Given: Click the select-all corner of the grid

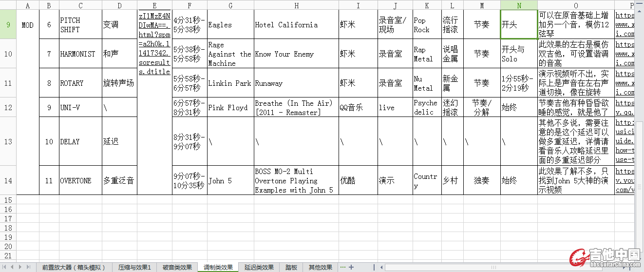Looking at the screenshot, I should click(x=8, y=5).
